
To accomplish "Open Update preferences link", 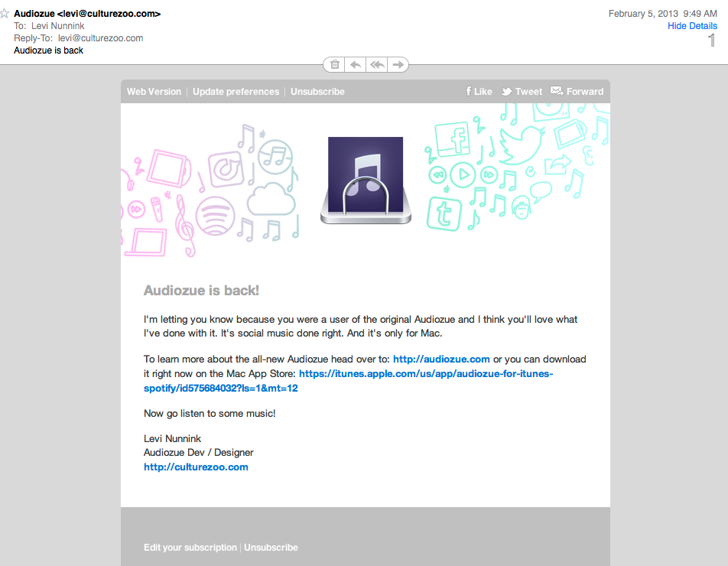I will coord(236,92).
